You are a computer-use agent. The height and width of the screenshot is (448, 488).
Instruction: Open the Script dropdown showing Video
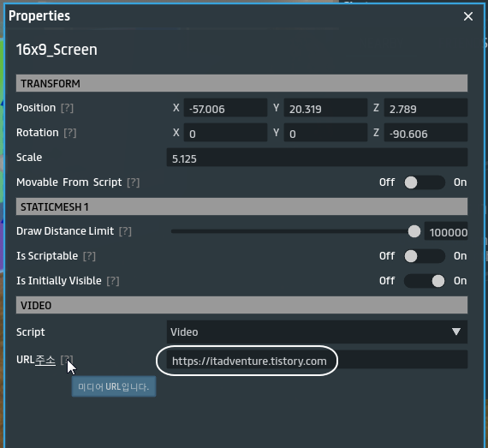tap(317, 332)
